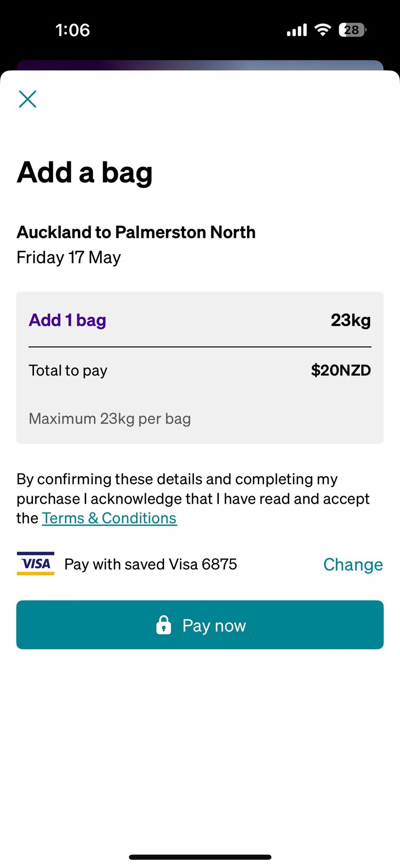Close the Add a bag sheet
The height and width of the screenshot is (868, 400).
27,99
